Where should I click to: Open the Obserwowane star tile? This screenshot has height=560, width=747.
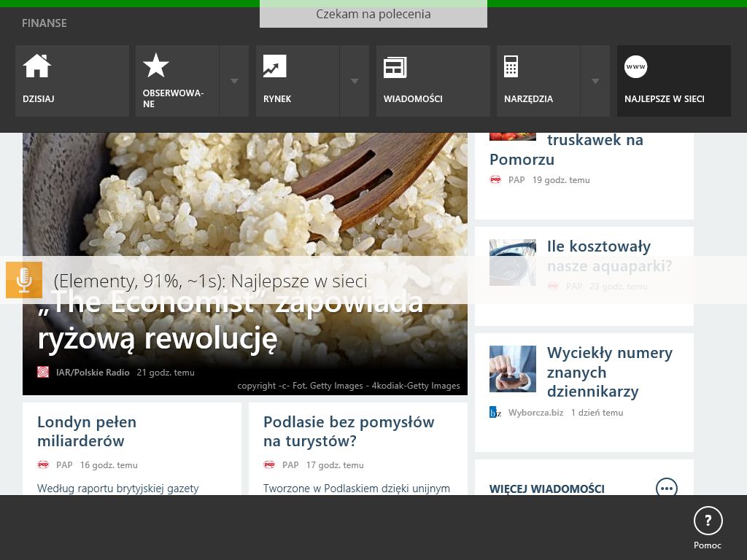177,81
